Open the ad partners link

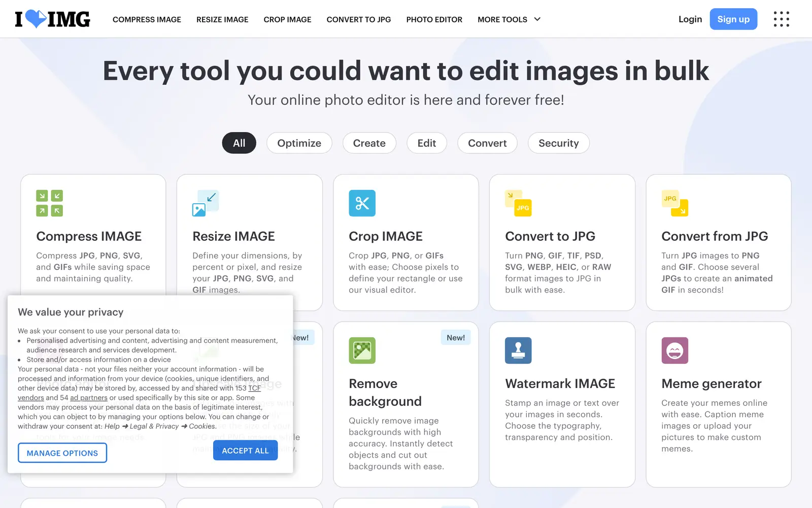click(x=89, y=398)
